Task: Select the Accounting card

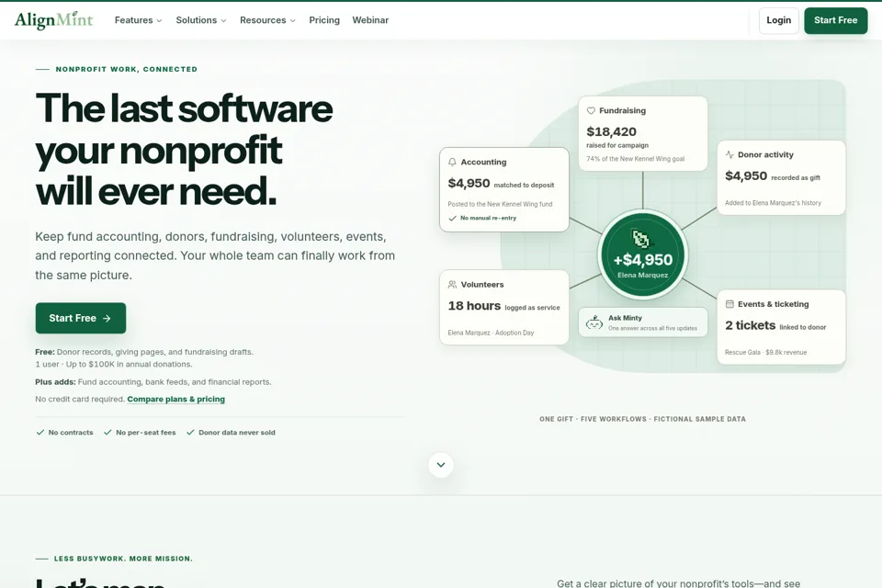Action: pos(504,189)
